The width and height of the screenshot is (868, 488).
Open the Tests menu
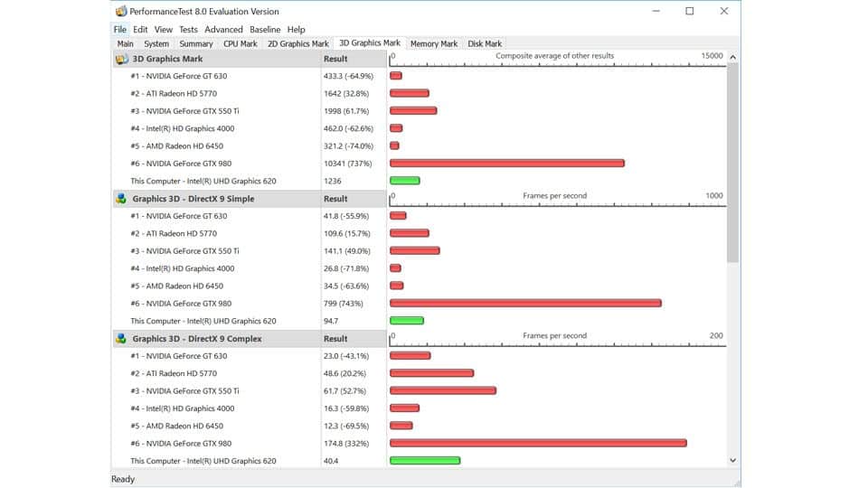click(x=188, y=29)
